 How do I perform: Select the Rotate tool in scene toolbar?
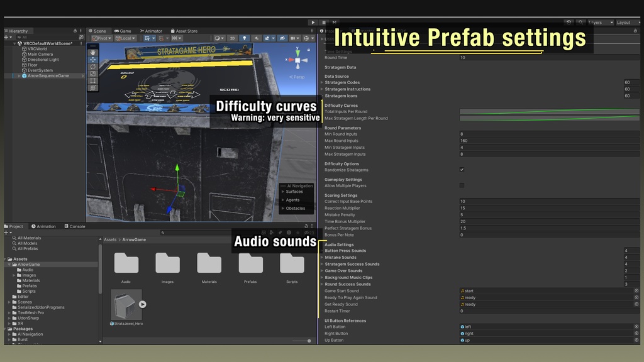pyautogui.click(x=93, y=67)
